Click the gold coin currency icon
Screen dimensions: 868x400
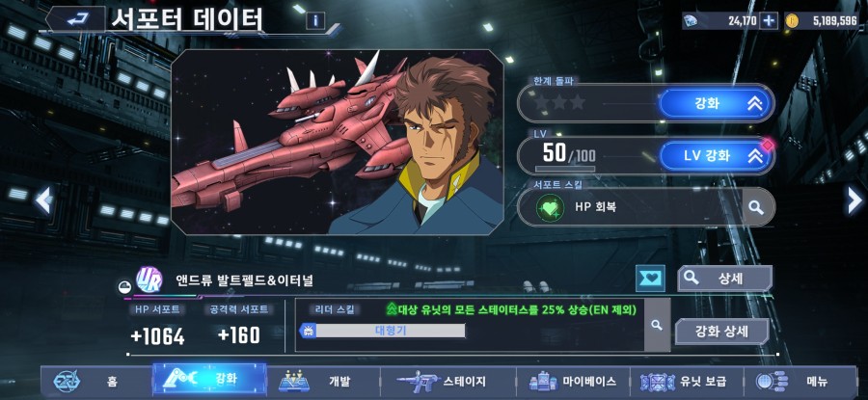pos(793,21)
